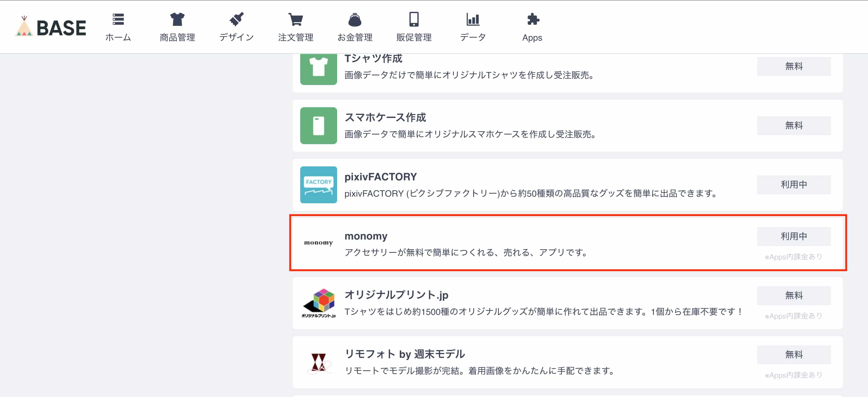Open the 注文管理 shopping cart icon
The height and width of the screenshot is (397, 868).
click(296, 19)
